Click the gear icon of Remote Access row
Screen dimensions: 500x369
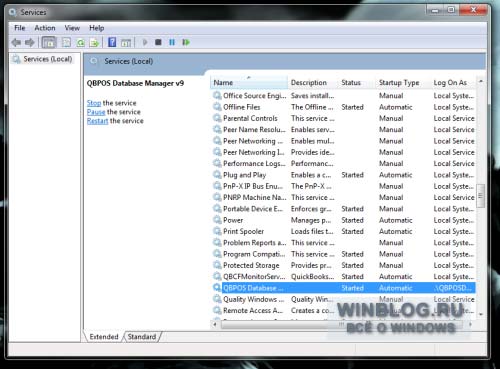click(217, 310)
